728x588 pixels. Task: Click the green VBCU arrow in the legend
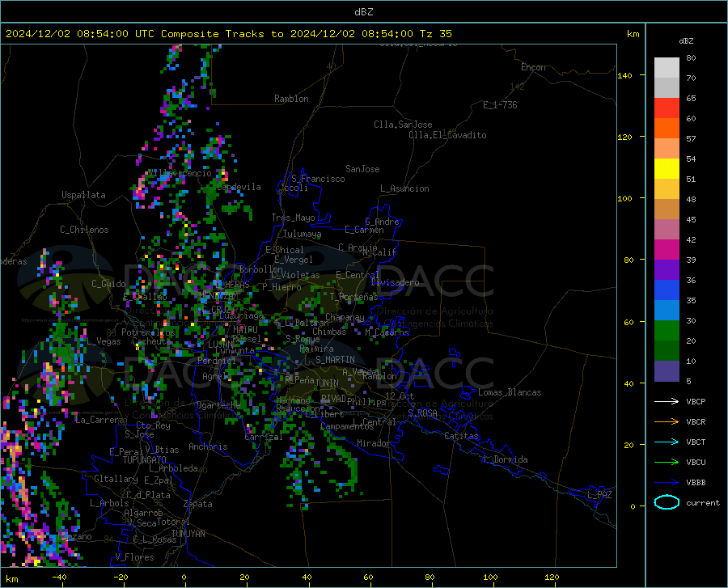(x=667, y=463)
